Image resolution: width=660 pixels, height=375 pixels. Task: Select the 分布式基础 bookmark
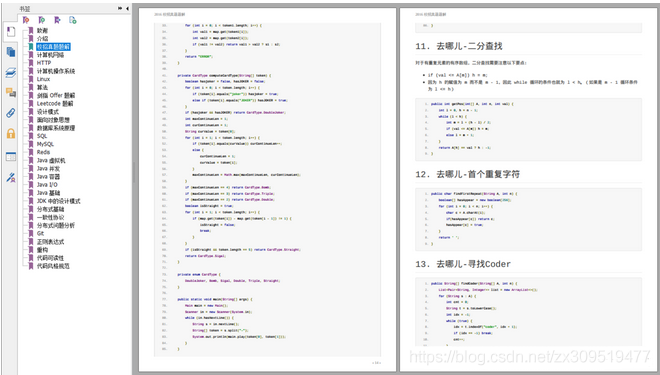click(50, 209)
